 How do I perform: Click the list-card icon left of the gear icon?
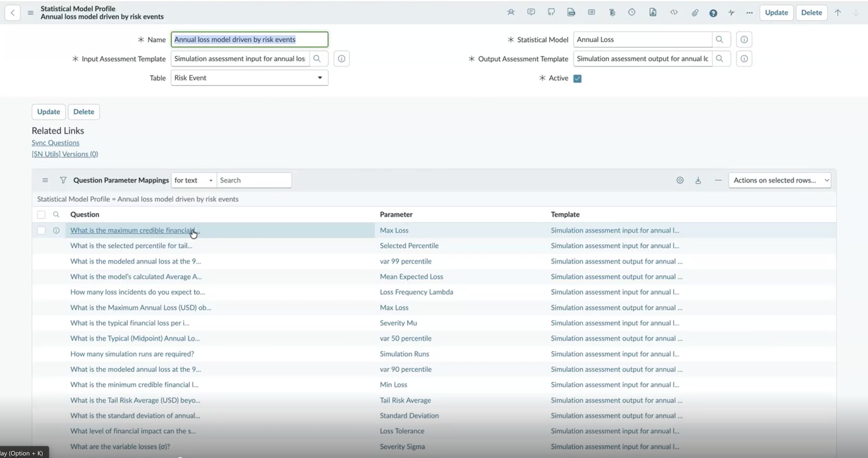[591, 12]
